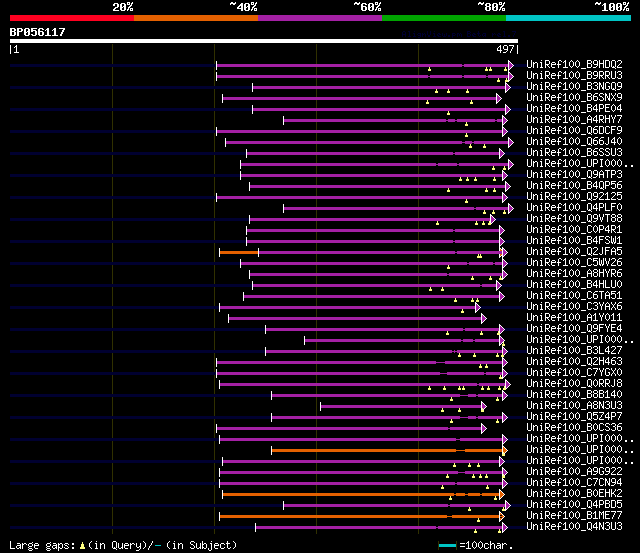640x553 pixels.
Task: Select the UniRef100_Q6DCF9 label
Action: [574, 130]
